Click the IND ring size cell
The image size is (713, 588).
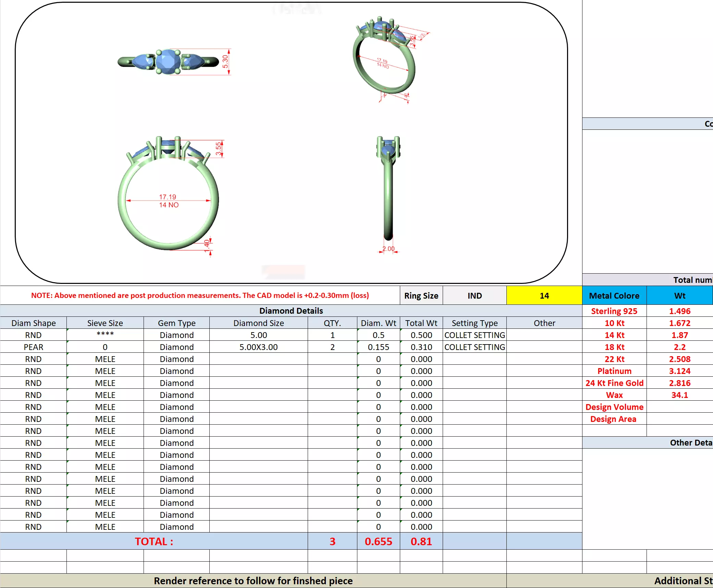point(475,296)
